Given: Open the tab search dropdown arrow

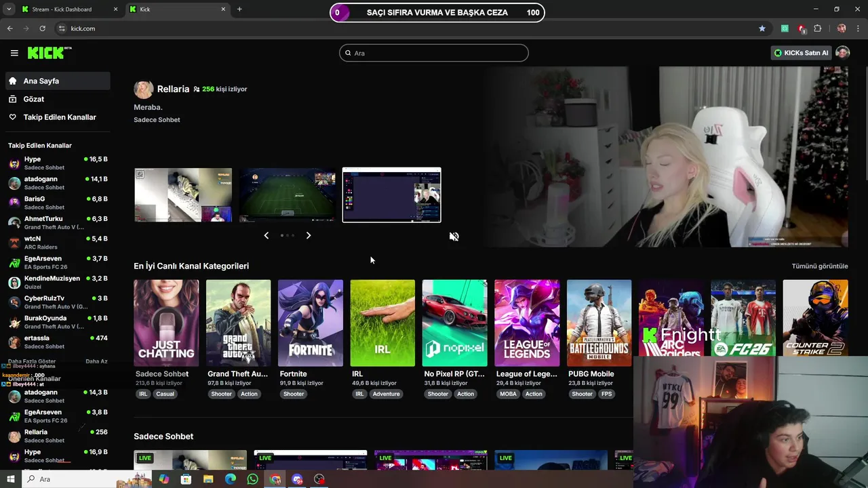Looking at the screenshot, I should point(9,9).
